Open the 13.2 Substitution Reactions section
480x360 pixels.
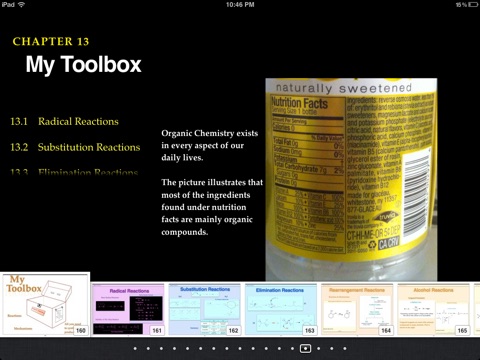[x=75, y=147]
